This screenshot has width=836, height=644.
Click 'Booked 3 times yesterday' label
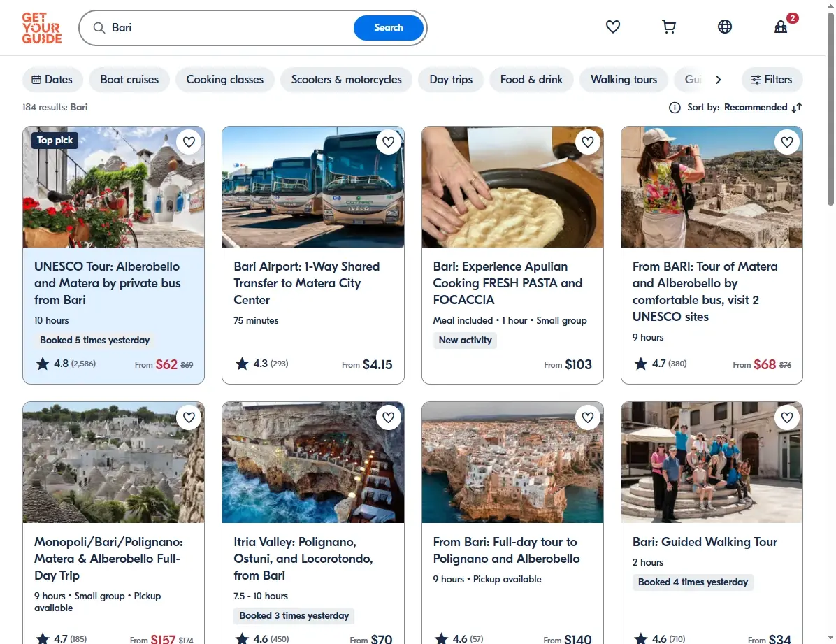(294, 616)
